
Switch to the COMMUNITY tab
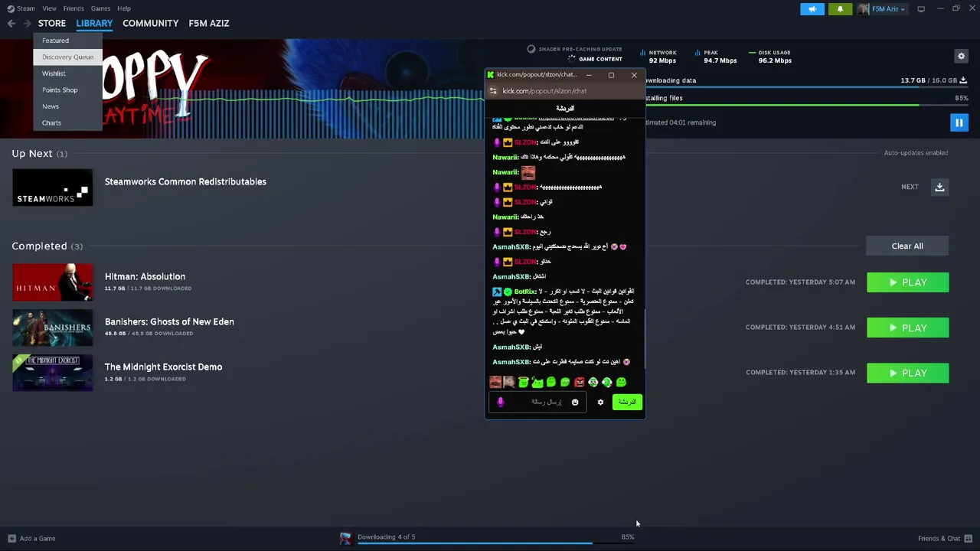150,24
